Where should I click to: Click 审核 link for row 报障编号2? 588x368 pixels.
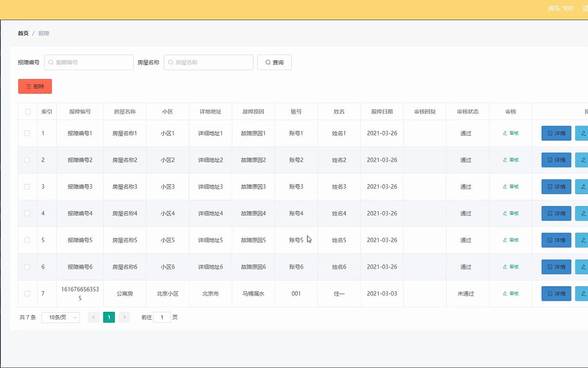point(511,160)
